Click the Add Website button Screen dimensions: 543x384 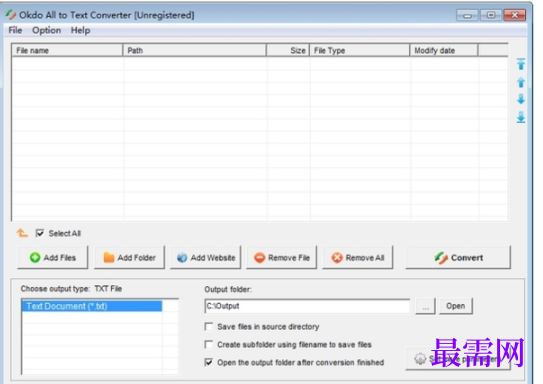(x=205, y=258)
